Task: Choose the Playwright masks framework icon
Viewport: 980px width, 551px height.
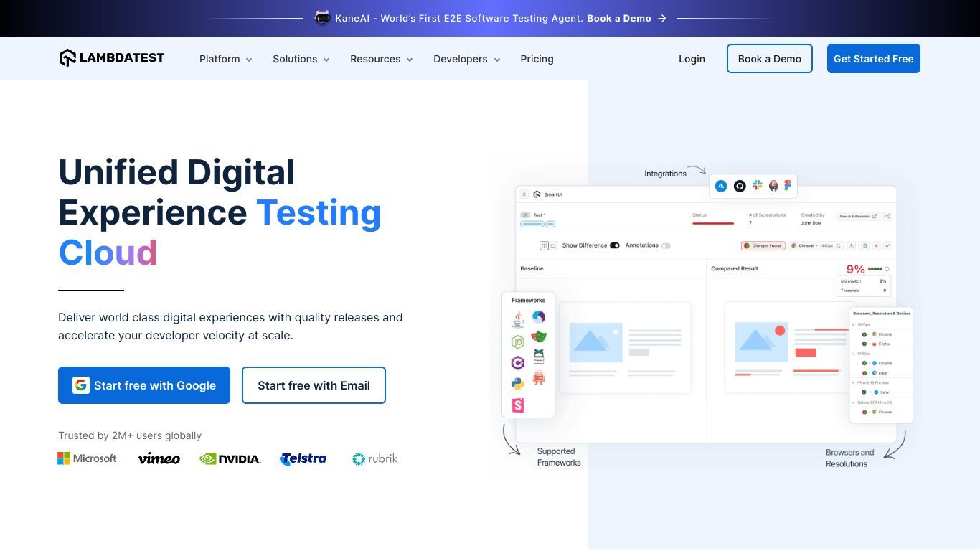Action: [x=539, y=336]
